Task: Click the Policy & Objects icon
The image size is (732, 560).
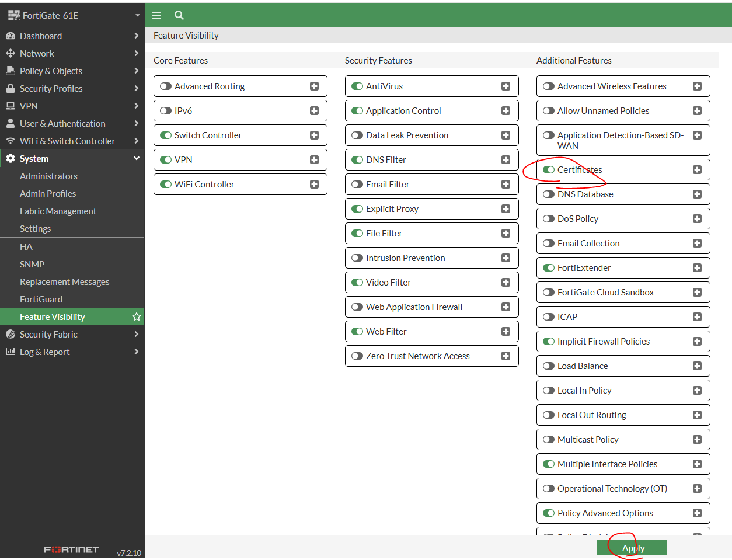Action: [x=11, y=71]
